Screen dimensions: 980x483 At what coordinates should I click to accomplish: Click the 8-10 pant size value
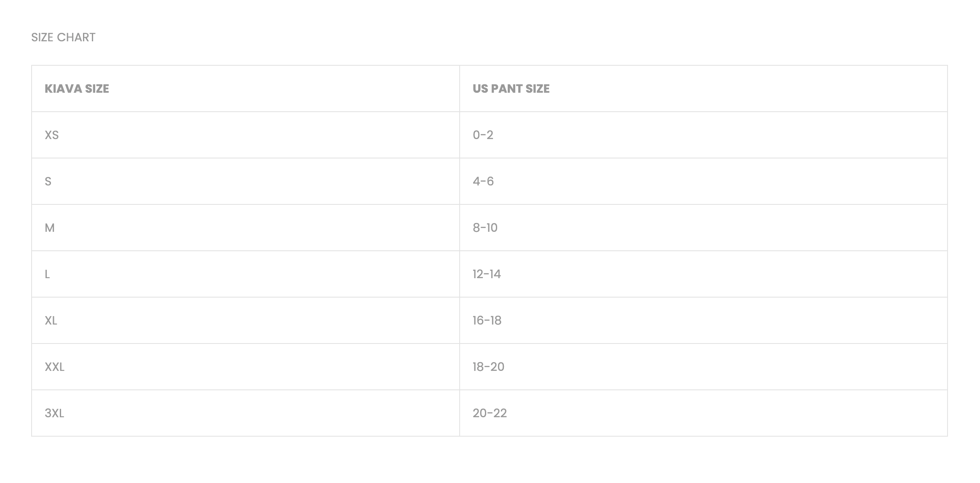pos(485,228)
